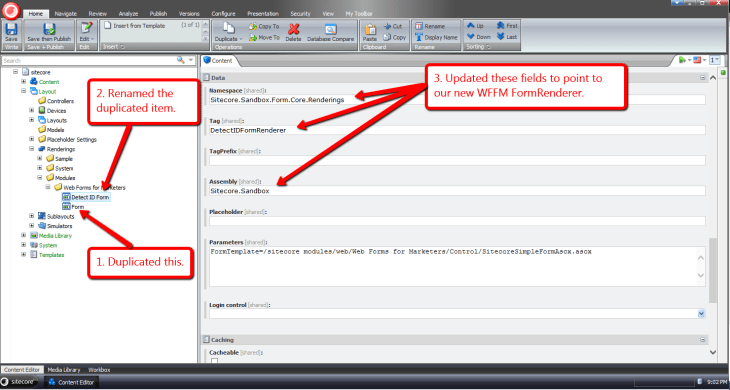The height and width of the screenshot is (390, 730).
Task: Open Database Compare tool
Action: 331,33
